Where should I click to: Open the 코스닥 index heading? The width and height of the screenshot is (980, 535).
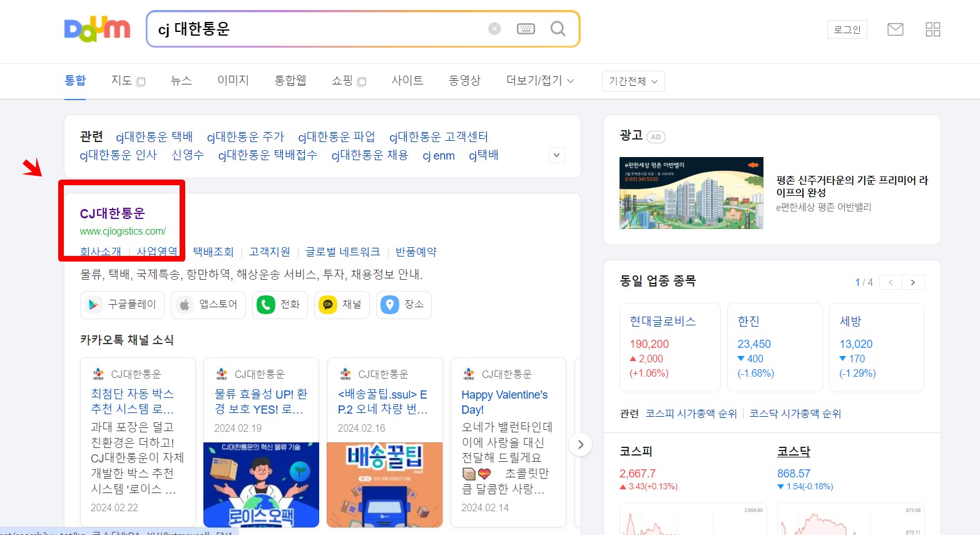(x=794, y=451)
